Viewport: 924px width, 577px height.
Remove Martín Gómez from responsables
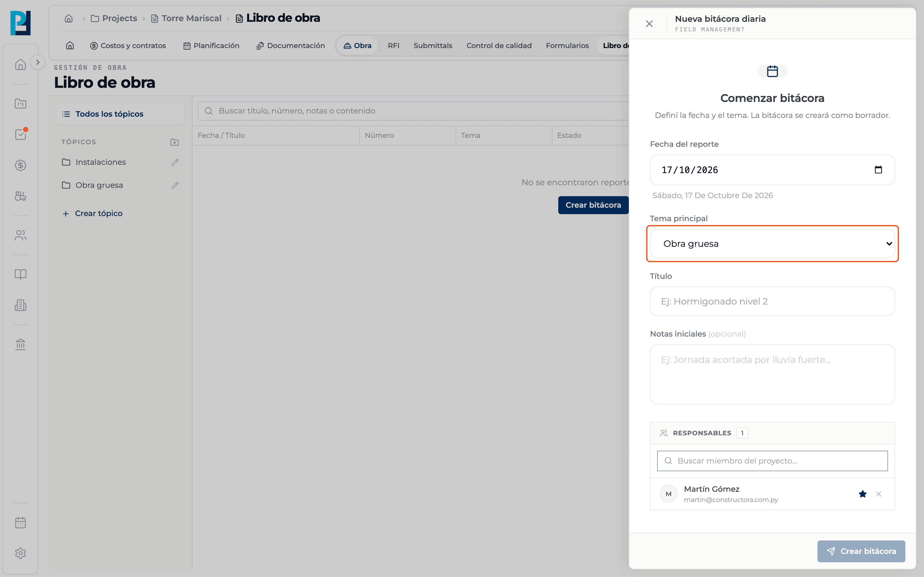click(878, 494)
